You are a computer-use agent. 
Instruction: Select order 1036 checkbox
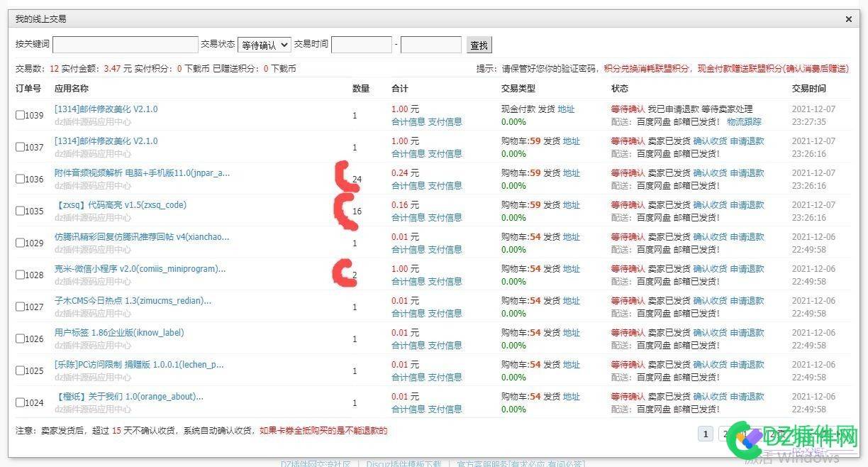[21, 179]
